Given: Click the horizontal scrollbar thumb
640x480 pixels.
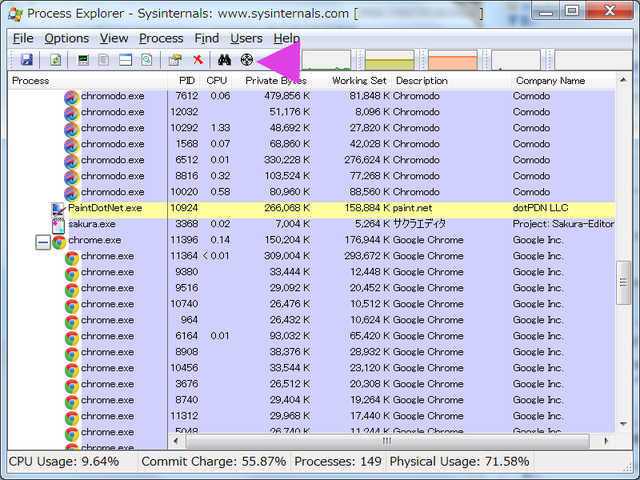Looking at the screenshot, I should 387,441.
